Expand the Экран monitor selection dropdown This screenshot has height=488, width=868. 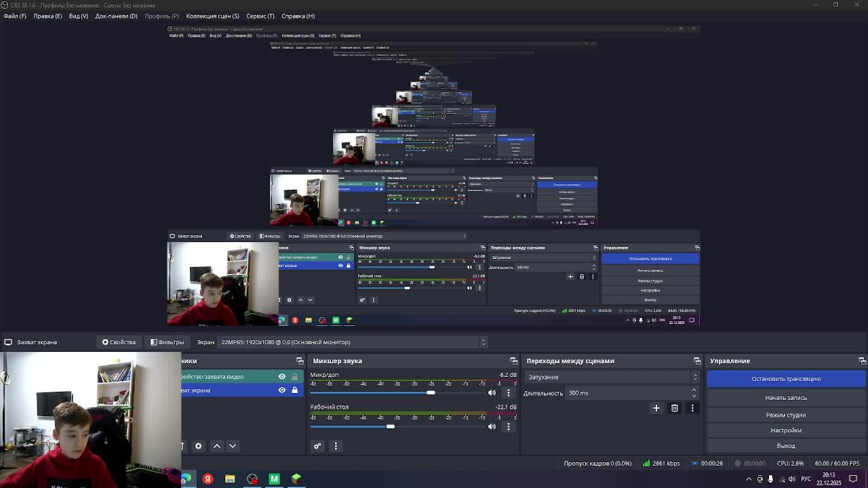(351, 342)
